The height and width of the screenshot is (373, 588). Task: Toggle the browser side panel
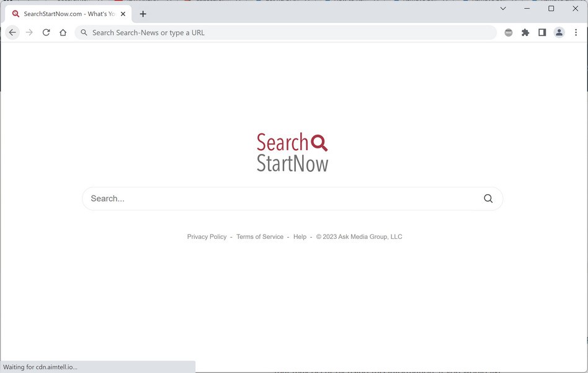542,33
